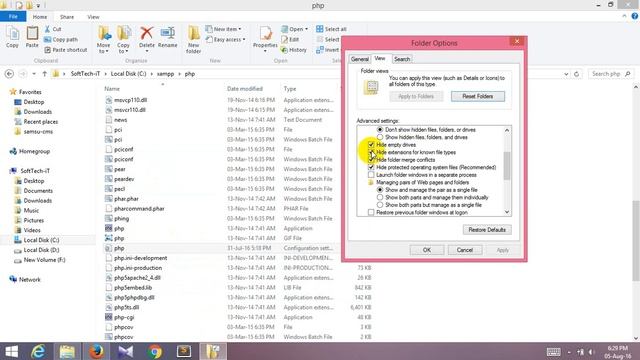Open Firefox from the taskbar
This screenshot has height=360, width=640.
[96, 351]
